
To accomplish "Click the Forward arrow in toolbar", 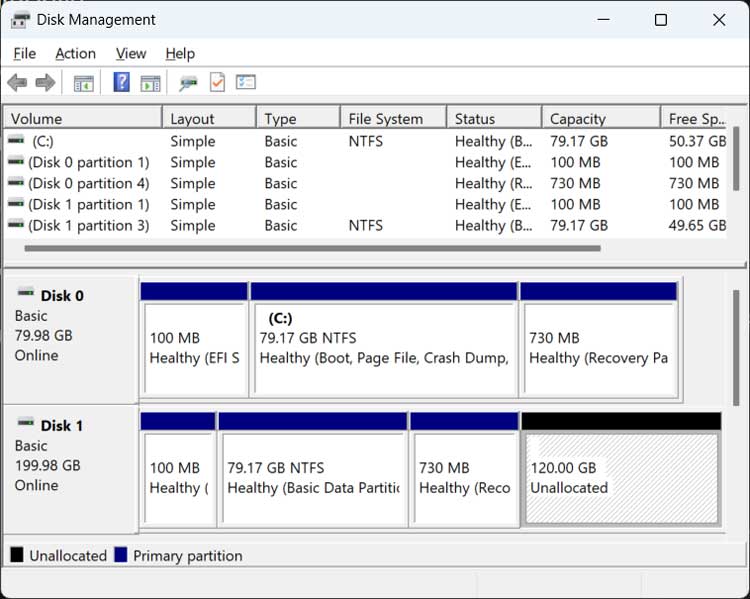I will pos(45,83).
